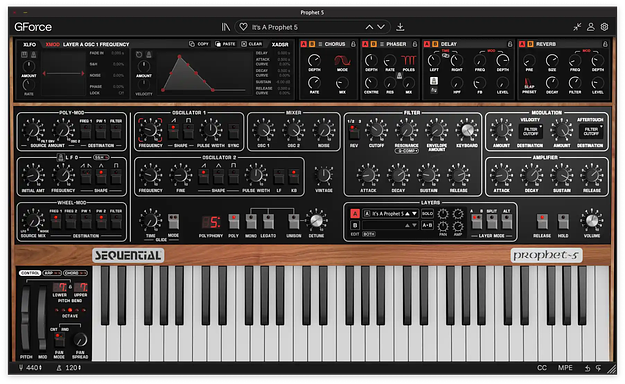
Task: Click the Paste icon in XMOD header
Action: [218, 44]
